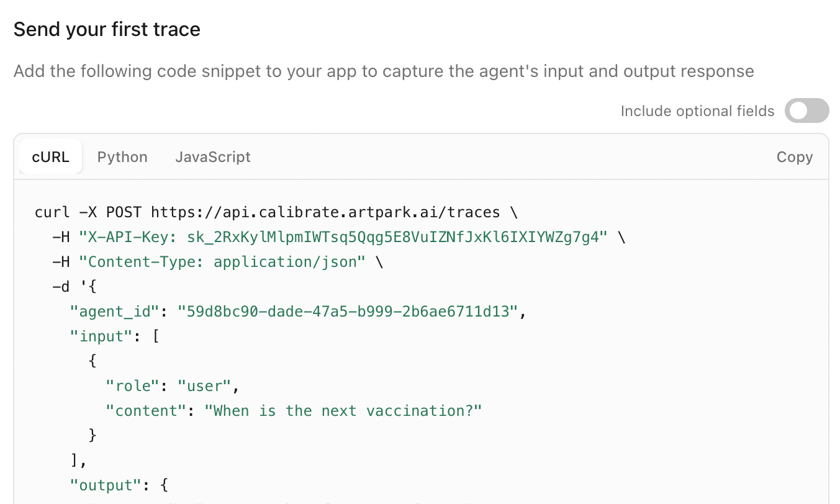Click the 'Send your first trace' heading
The height and width of the screenshot is (504, 840).
(107, 29)
